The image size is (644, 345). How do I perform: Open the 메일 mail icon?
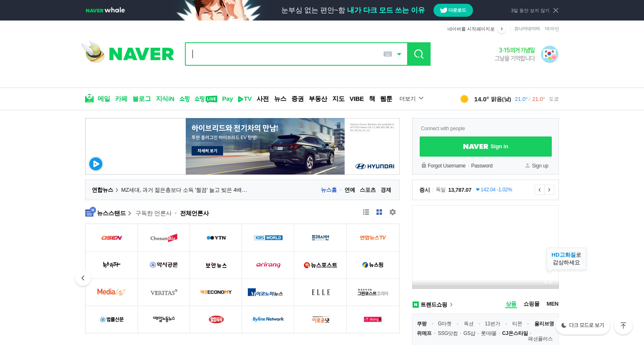89,99
